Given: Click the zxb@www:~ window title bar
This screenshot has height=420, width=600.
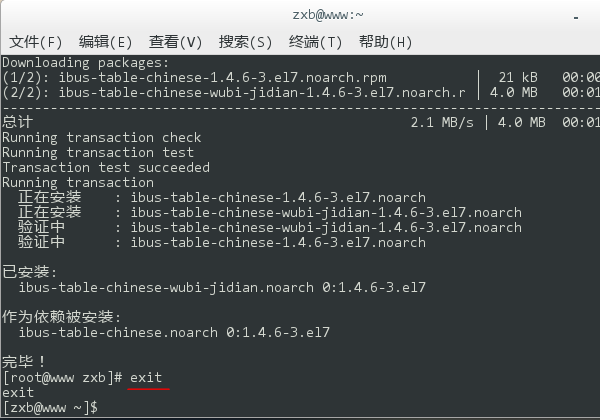Looking at the screenshot, I should click(x=300, y=14).
